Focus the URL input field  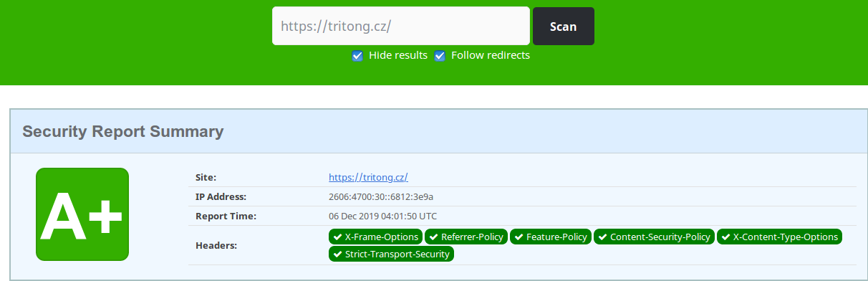point(401,27)
